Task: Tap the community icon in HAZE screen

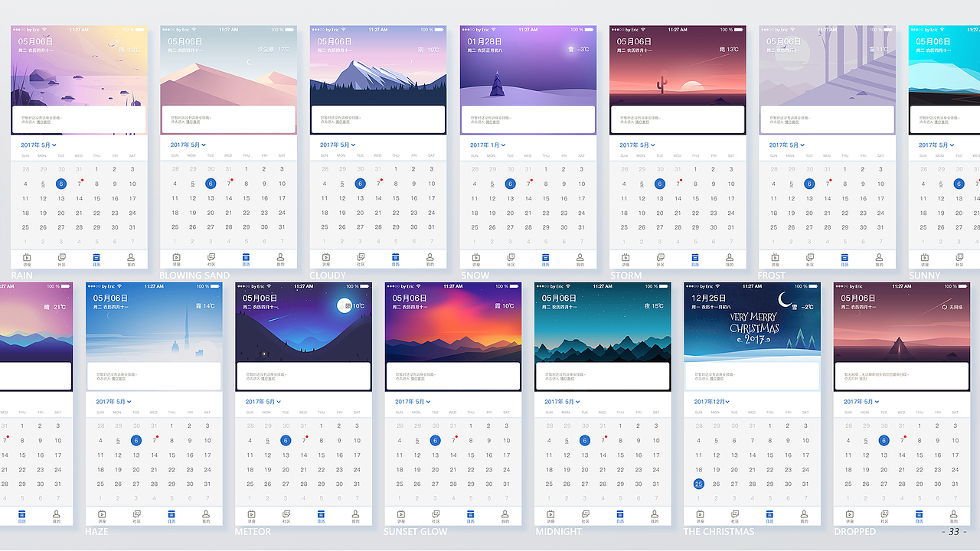Action: pos(136,514)
